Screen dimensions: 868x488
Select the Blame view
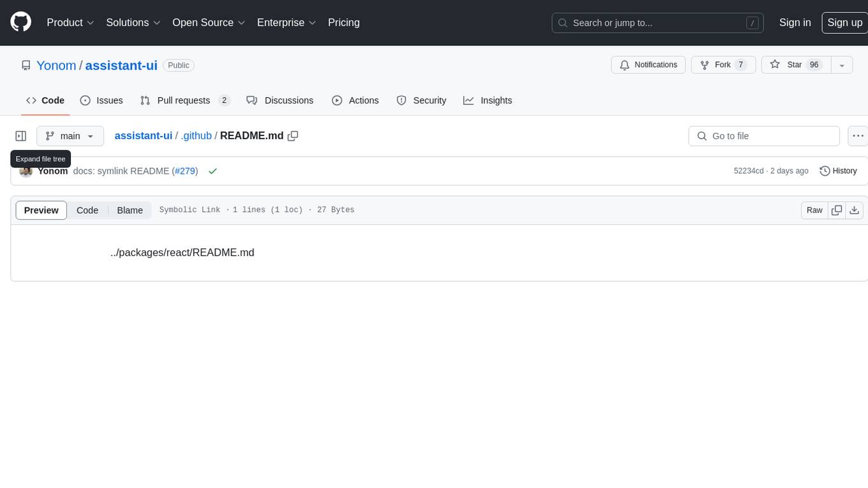click(x=130, y=210)
